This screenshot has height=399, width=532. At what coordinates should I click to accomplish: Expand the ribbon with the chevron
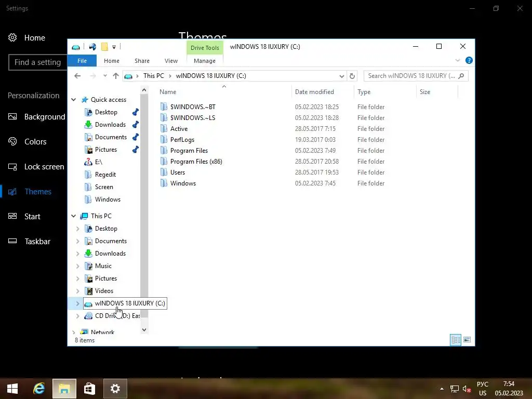click(457, 60)
